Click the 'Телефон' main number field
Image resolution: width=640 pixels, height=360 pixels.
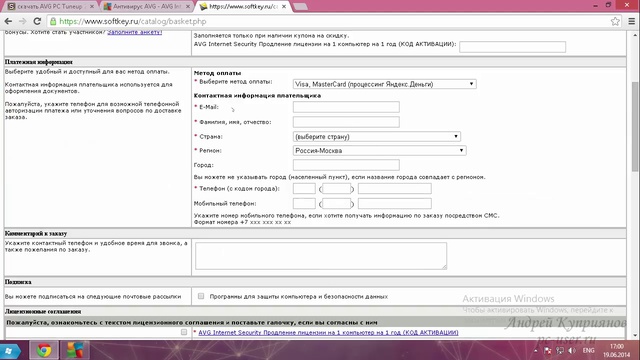395,189
